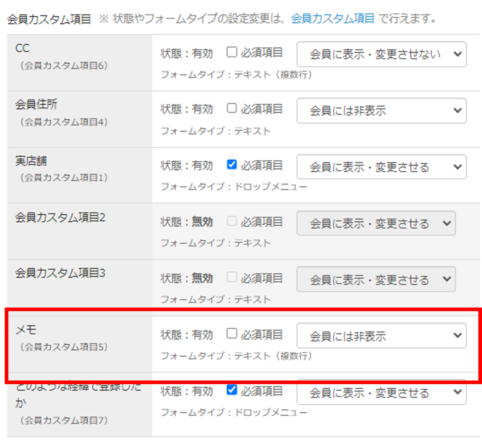The height and width of the screenshot is (448, 482).
Task: Uncheck 必須項目 for 実店舗
Action: 231,165
